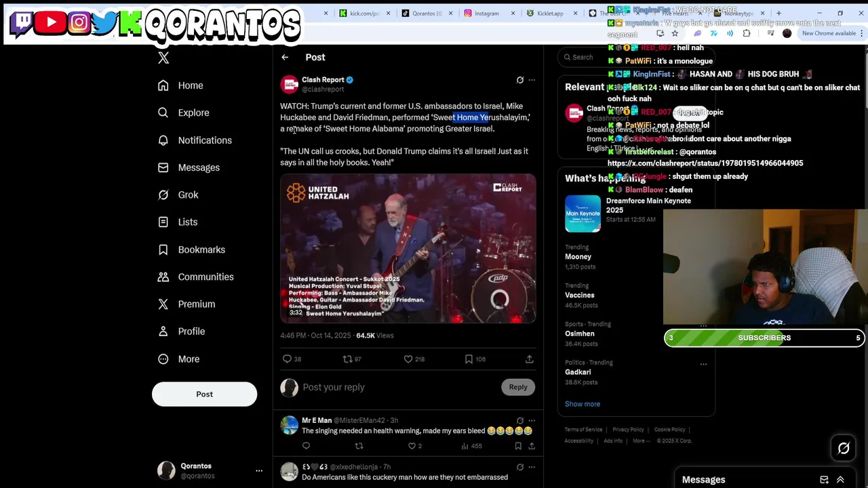Image resolution: width=868 pixels, height=488 pixels.
Task: Open the Privacy Policy link
Action: [628, 430]
